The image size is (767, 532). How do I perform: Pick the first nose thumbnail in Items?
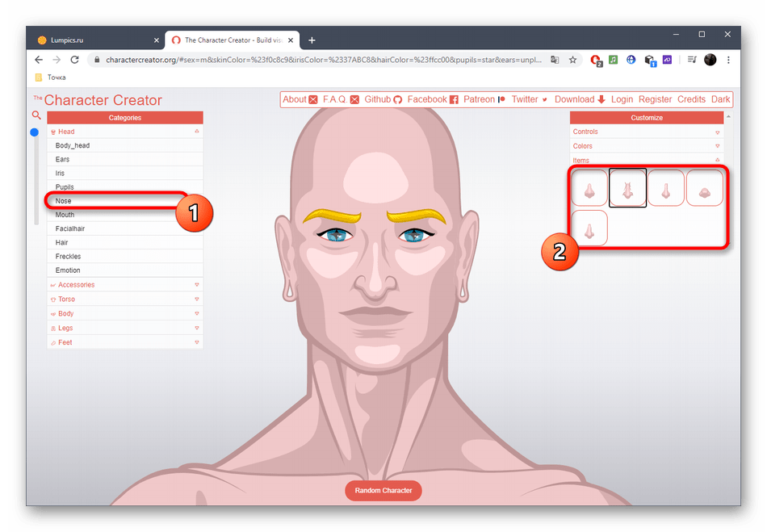(x=589, y=188)
